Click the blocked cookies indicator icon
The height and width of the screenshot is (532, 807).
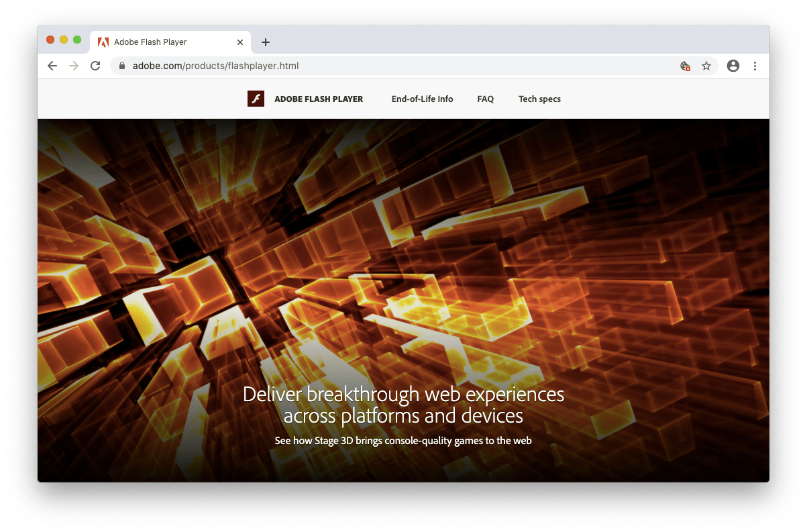click(684, 66)
